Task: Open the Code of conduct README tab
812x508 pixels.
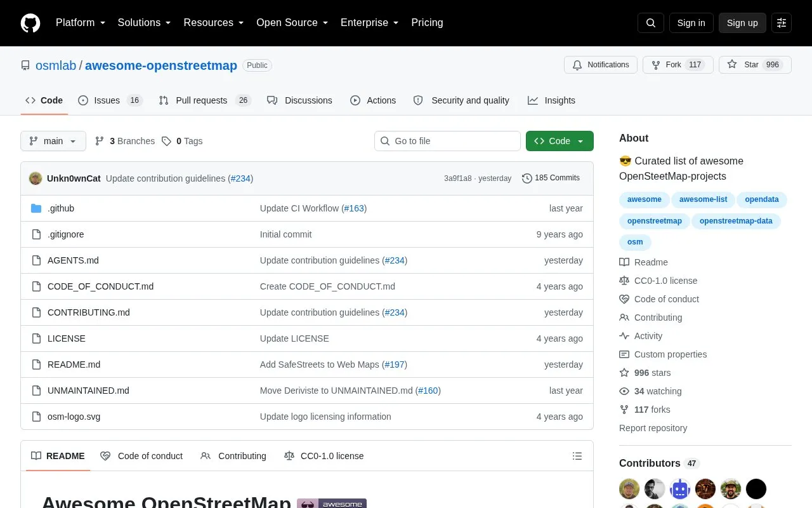Action: coord(141,456)
